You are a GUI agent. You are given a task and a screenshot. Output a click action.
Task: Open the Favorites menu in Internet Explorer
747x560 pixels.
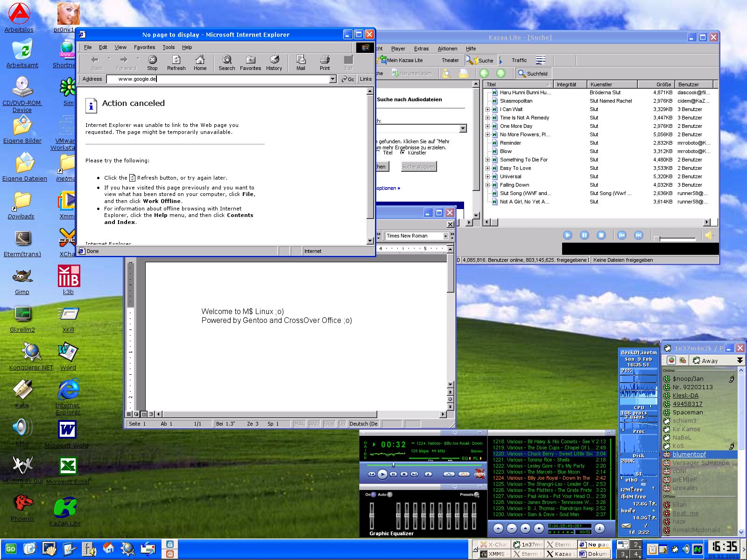(144, 47)
